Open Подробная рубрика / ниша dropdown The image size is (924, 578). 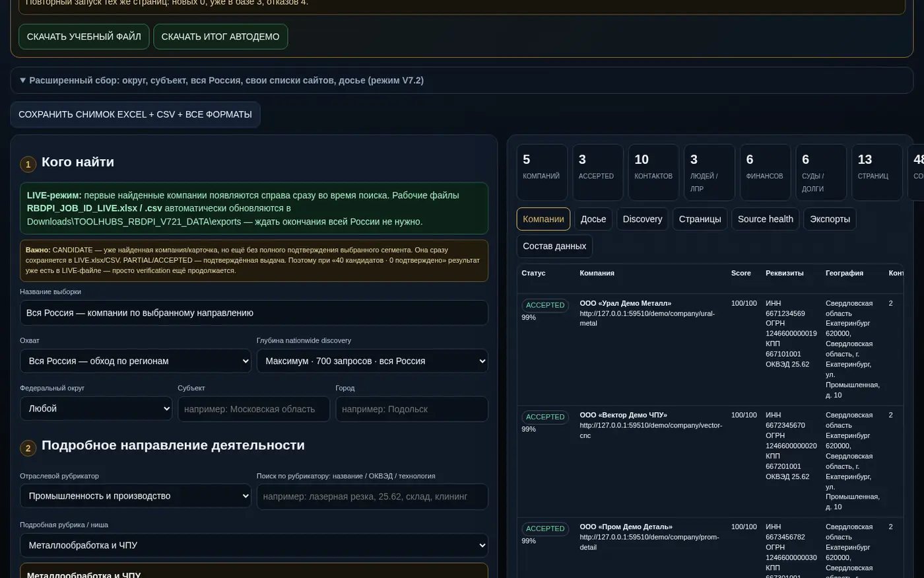coord(254,546)
